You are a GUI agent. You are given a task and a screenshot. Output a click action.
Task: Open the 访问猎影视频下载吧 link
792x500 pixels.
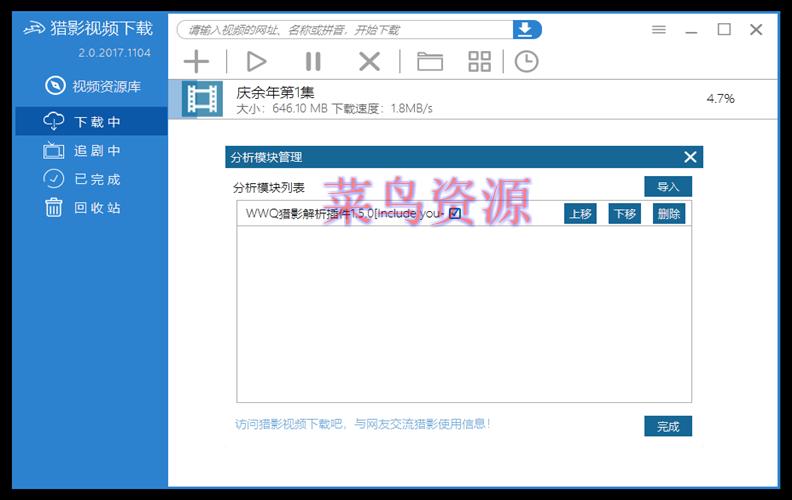click(x=362, y=424)
